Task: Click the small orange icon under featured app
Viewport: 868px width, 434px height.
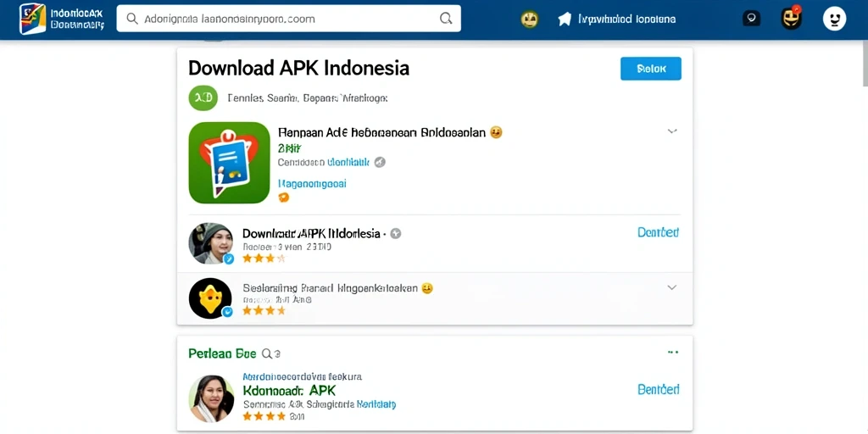Action: coord(283,197)
